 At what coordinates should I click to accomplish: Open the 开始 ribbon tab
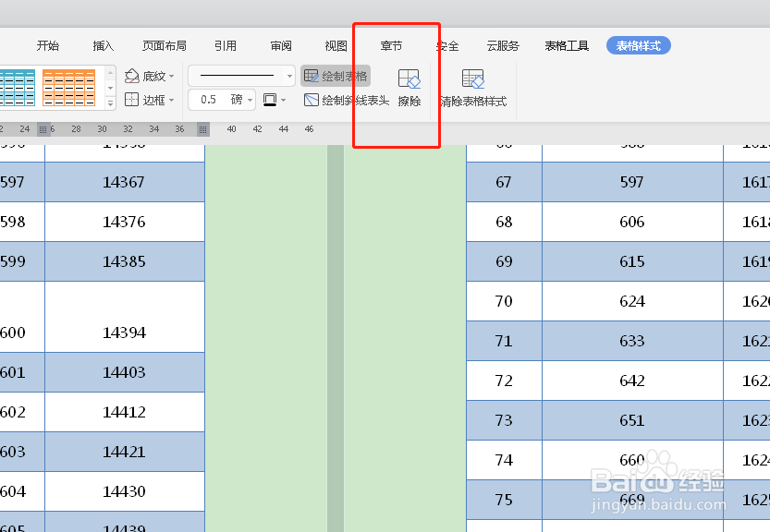click(48, 46)
